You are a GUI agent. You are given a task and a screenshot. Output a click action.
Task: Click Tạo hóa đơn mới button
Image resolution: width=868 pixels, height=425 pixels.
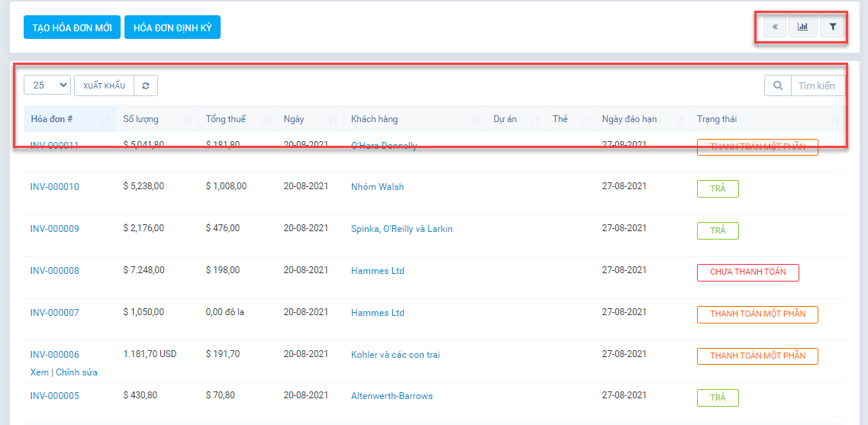72,27
